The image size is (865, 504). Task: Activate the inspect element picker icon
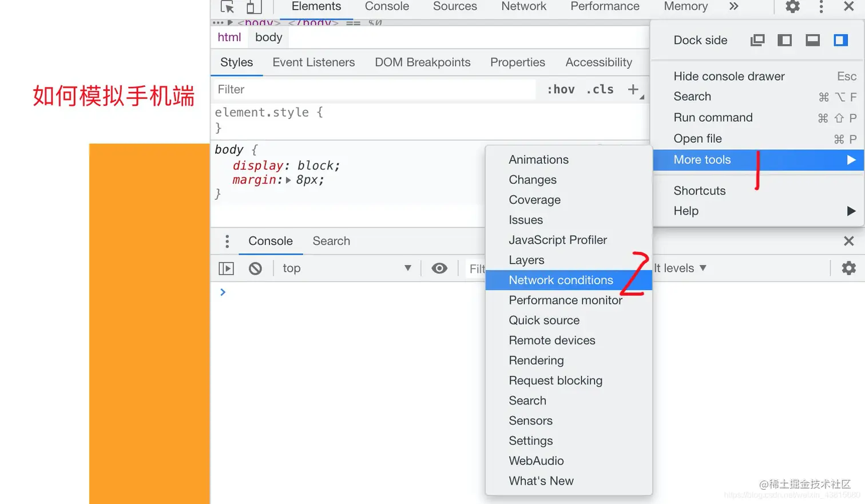[228, 7]
